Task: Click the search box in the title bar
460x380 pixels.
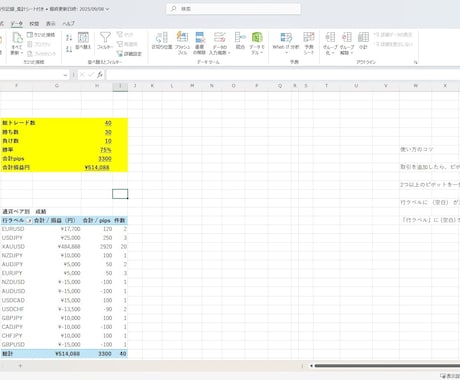Action: [x=233, y=9]
